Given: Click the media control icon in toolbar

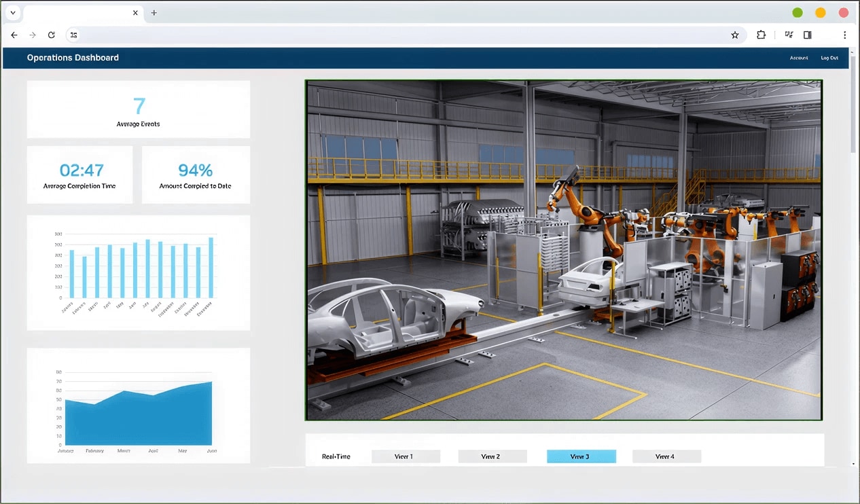Looking at the screenshot, I should (789, 35).
